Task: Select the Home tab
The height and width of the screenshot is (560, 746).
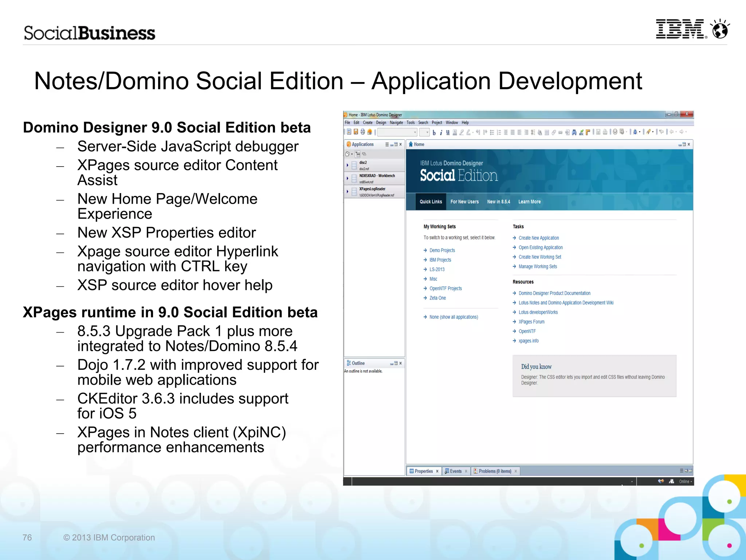Action: pos(416,144)
